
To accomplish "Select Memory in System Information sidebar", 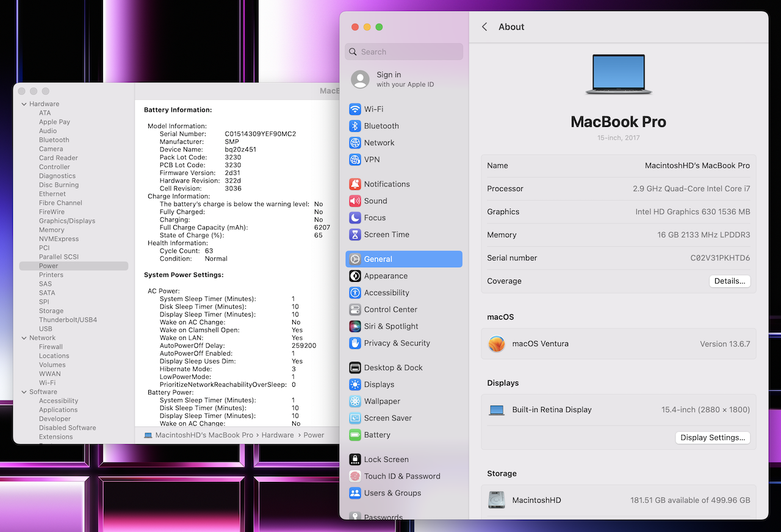I will pos(52,230).
